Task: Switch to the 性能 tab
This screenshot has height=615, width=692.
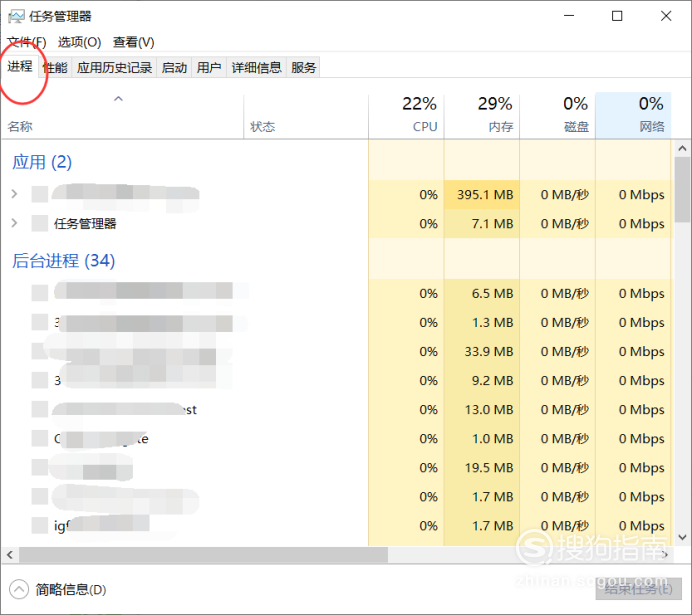Action: click(x=55, y=68)
